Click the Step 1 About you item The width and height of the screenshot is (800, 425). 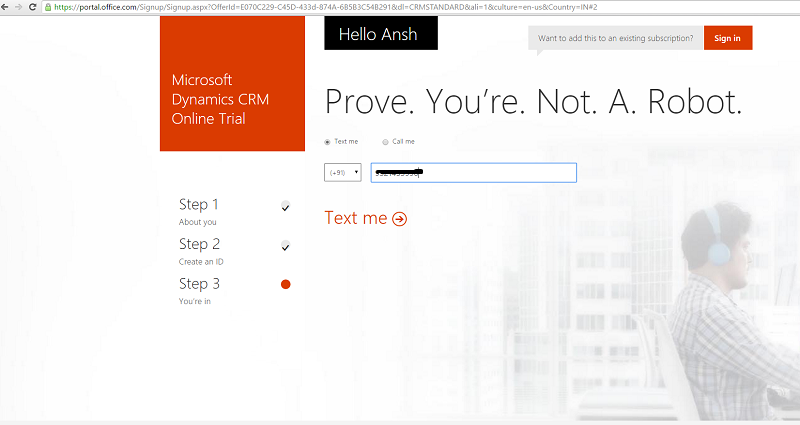(199, 211)
